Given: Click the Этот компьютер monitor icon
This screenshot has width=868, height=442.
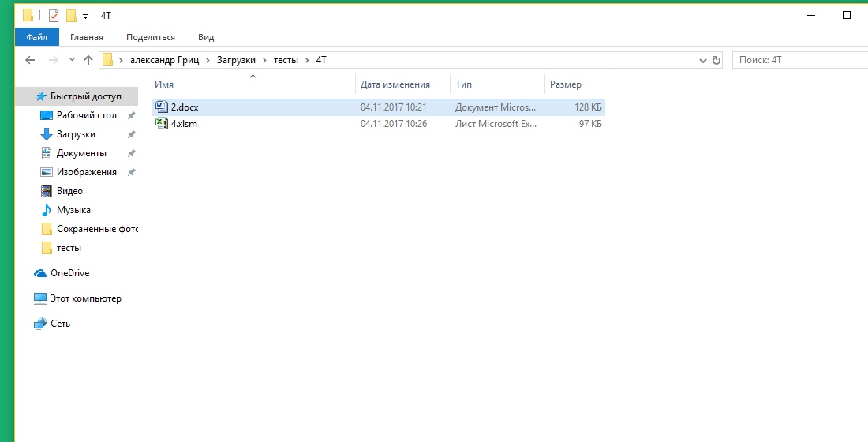Looking at the screenshot, I should coord(40,298).
